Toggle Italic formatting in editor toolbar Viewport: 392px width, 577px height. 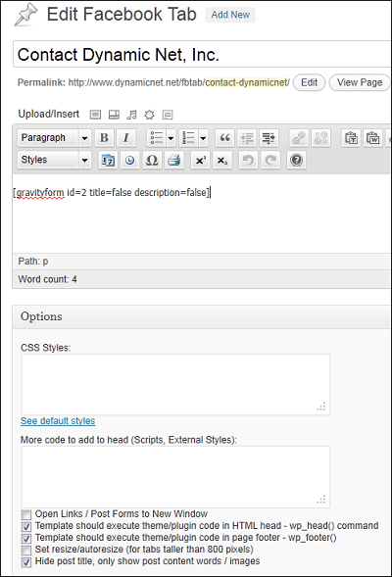pos(125,138)
